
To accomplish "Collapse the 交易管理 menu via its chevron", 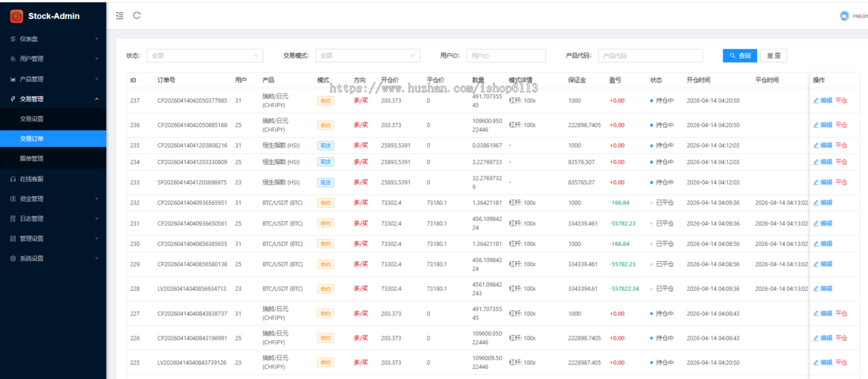I will click(x=95, y=98).
